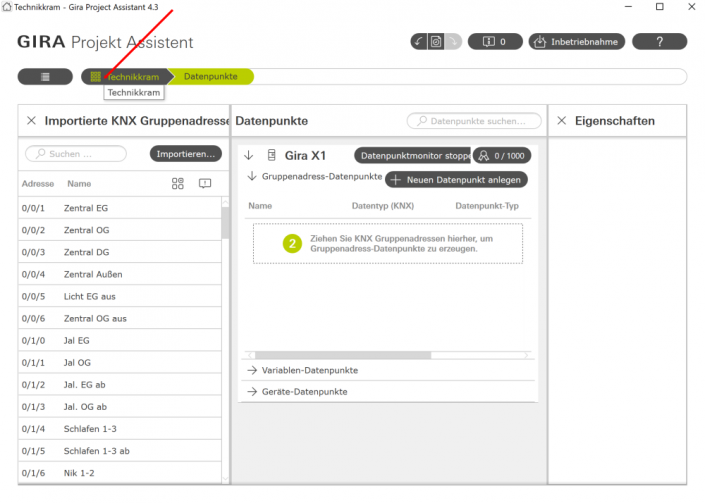Viewport: 705px width, 503px height.
Task: Select row 0/0/2 Zentral OG
Action: point(120,230)
